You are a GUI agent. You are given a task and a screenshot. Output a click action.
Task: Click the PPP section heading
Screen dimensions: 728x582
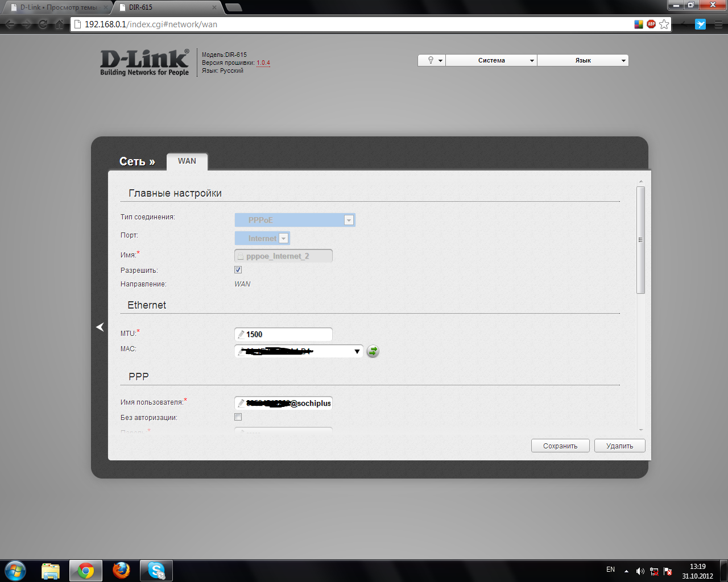tap(139, 377)
